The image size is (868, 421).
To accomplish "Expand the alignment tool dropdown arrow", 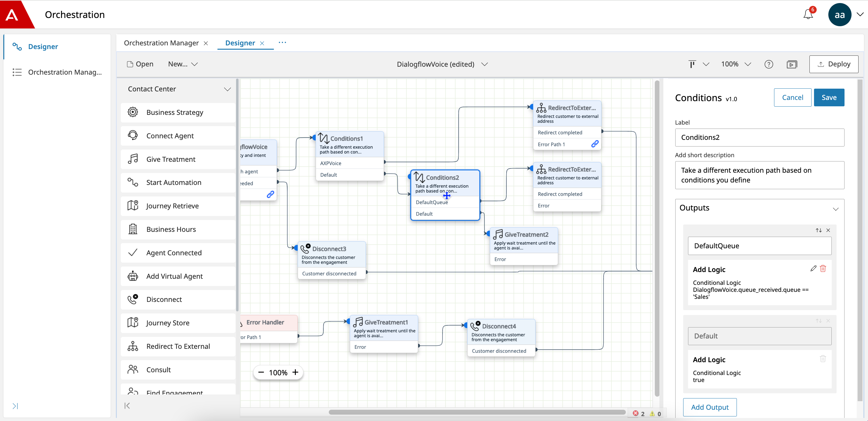I will point(706,64).
